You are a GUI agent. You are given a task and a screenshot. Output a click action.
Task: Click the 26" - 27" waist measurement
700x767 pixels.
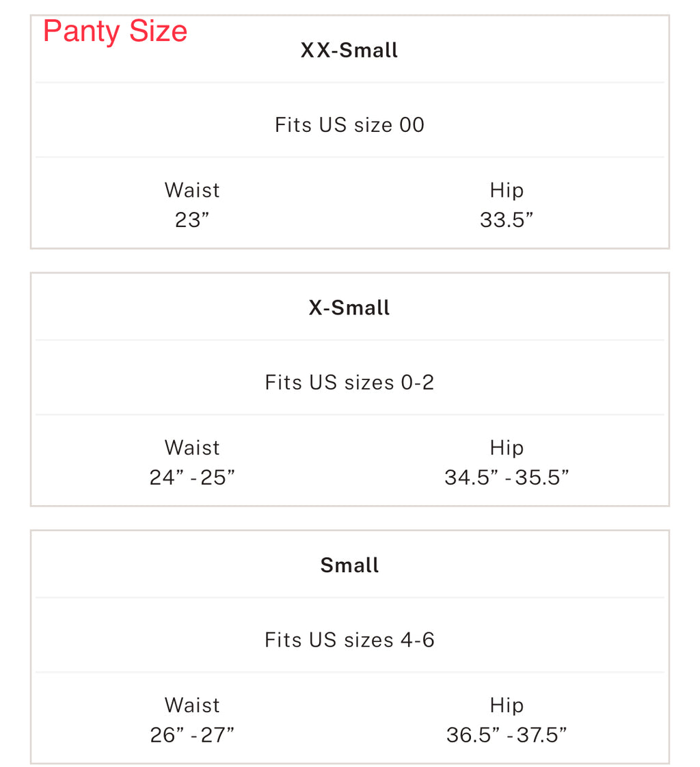pos(192,736)
